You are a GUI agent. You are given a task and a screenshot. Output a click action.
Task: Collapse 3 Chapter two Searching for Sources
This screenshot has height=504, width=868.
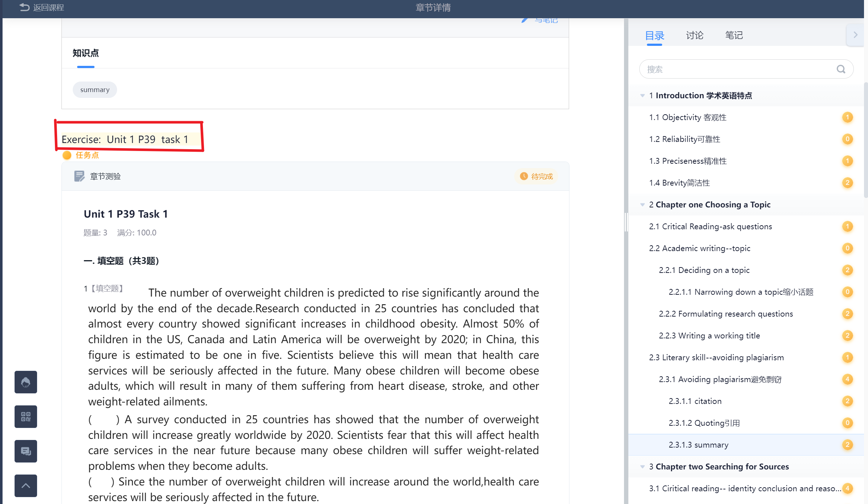643,467
